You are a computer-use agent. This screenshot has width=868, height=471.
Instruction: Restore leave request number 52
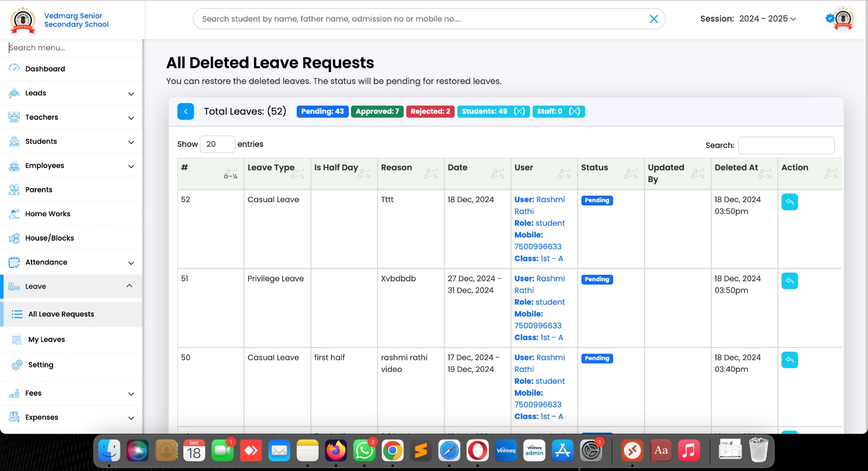coord(789,202)
